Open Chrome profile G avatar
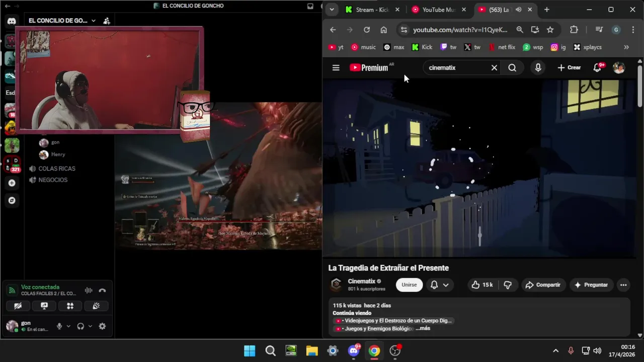 (616, 30)
